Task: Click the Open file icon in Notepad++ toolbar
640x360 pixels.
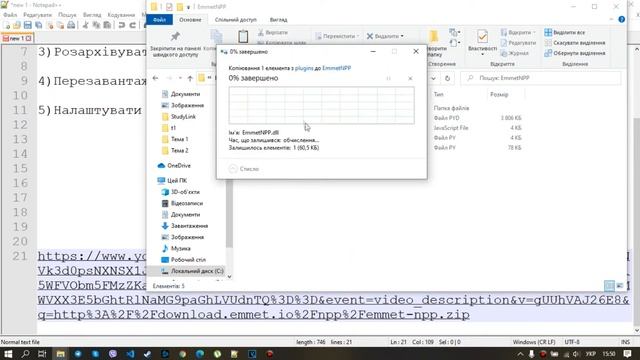Action: (x=17, y=25)
